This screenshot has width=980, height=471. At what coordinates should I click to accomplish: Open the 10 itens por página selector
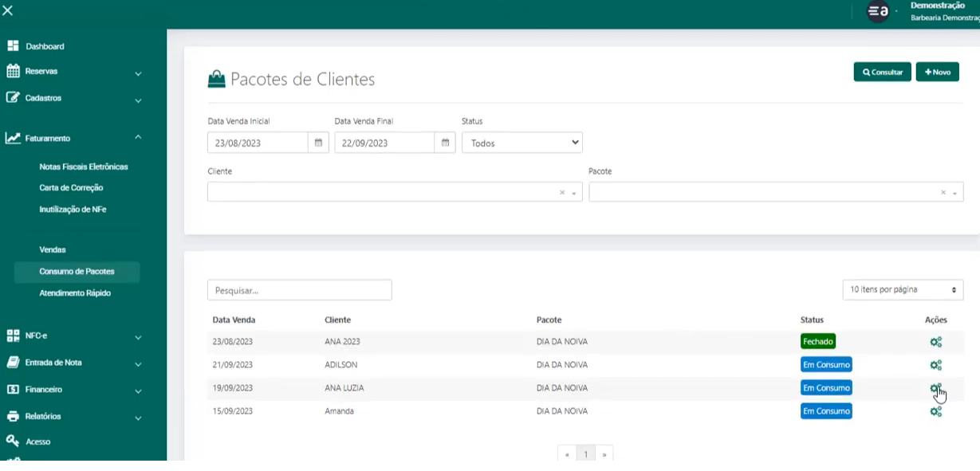(902, 290)
